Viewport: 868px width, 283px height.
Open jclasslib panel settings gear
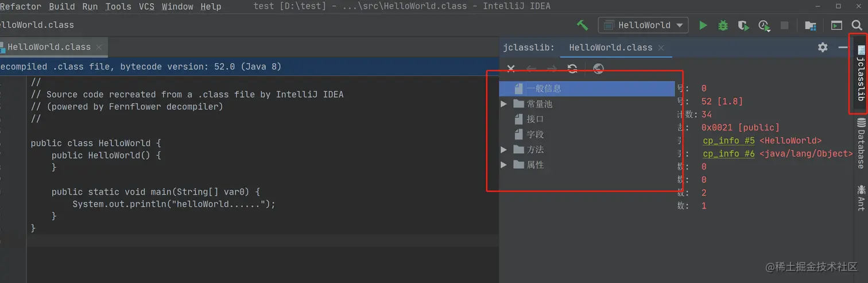pos(823,47)
